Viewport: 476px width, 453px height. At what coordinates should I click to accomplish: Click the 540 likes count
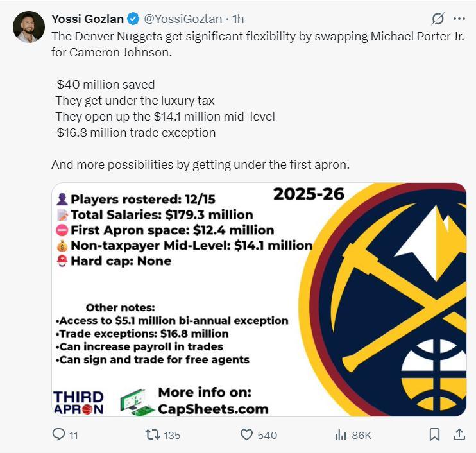(267, 435)
